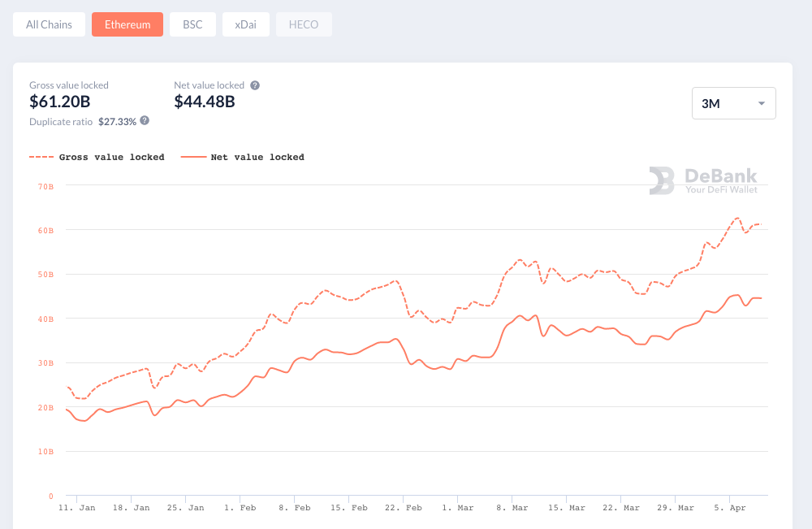Click the 70B y-axis label
The width and height of the screenshot is (812, 529).
click(45, 186)
